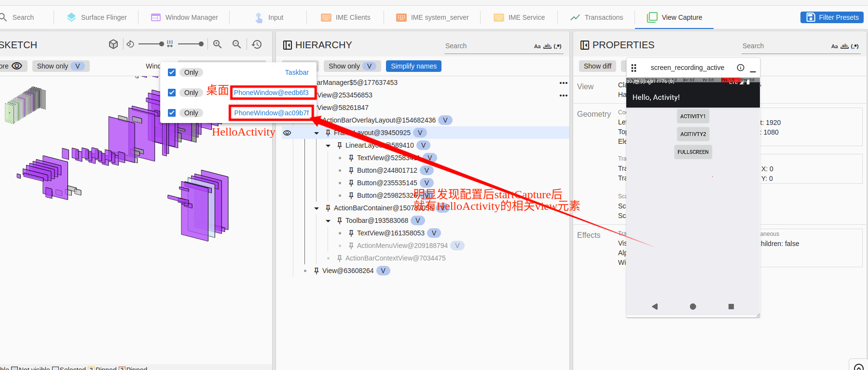
Task: Select Button@244801712 in the hierarchy tree
Action: (x=387, y=170)
